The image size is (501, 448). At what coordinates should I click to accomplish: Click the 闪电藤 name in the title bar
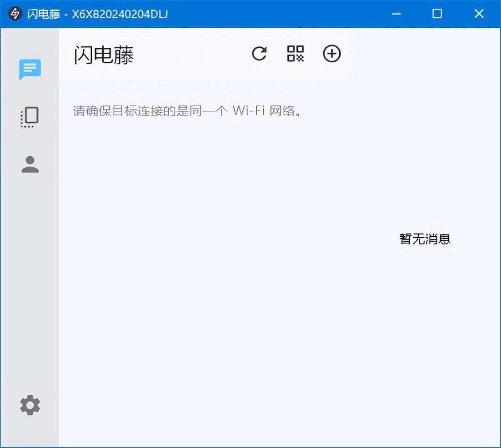(44, 14)
